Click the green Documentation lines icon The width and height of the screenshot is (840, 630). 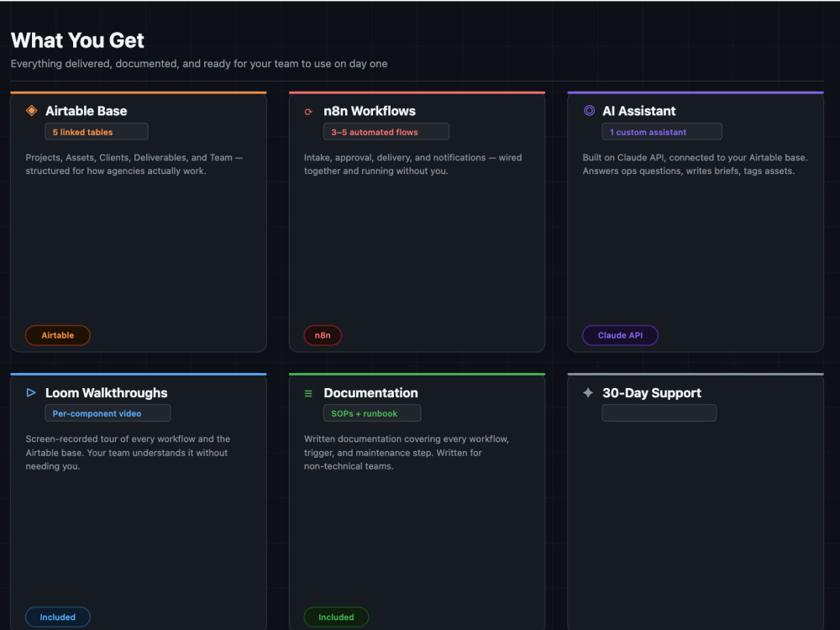tap(308, 393)
